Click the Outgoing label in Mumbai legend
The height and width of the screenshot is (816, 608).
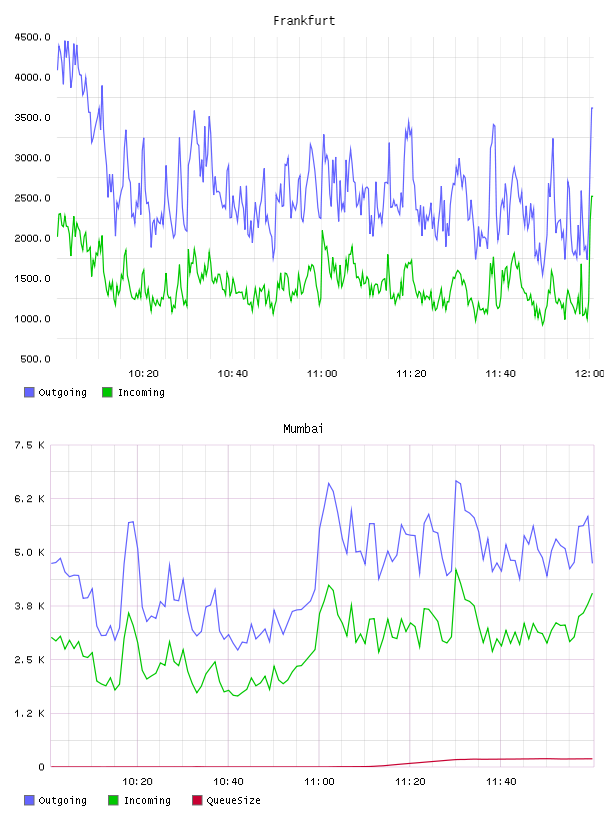62,800
